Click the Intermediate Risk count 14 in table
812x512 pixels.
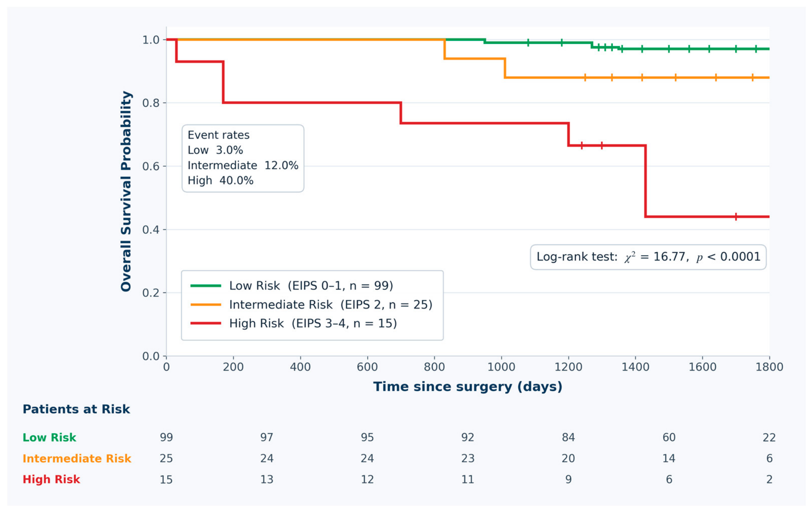[669, 458]
